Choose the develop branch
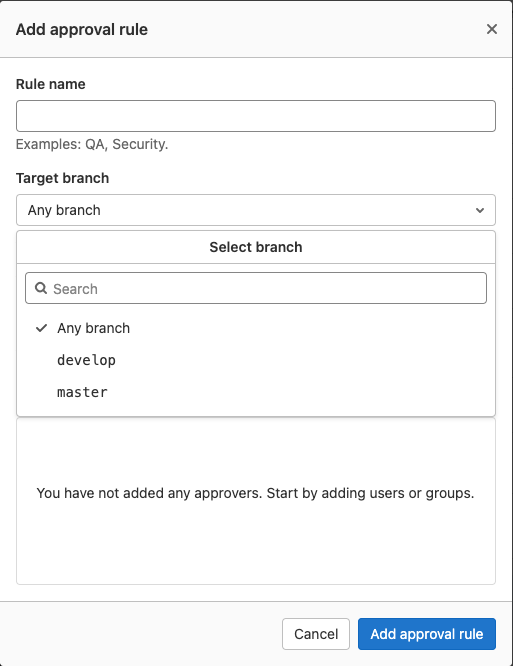Screen dimensions: 513x666 256,360
